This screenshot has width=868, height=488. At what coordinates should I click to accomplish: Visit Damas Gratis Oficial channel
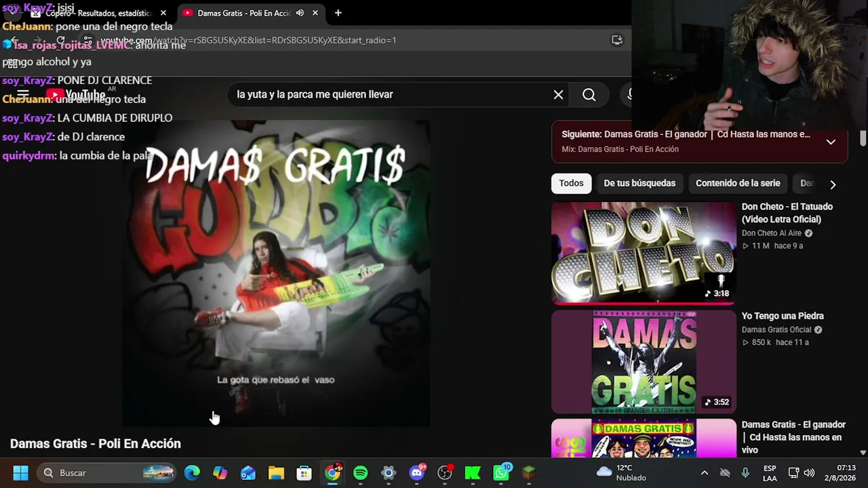tap(776, 329)
